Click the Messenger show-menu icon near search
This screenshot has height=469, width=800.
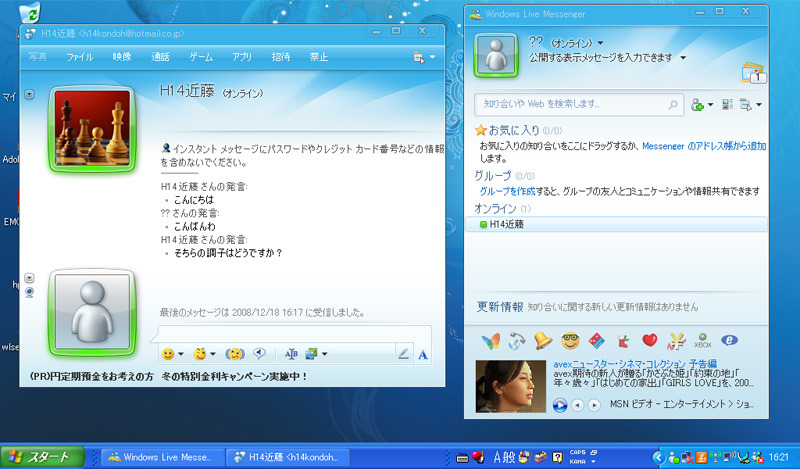click(x=745, y=105)
